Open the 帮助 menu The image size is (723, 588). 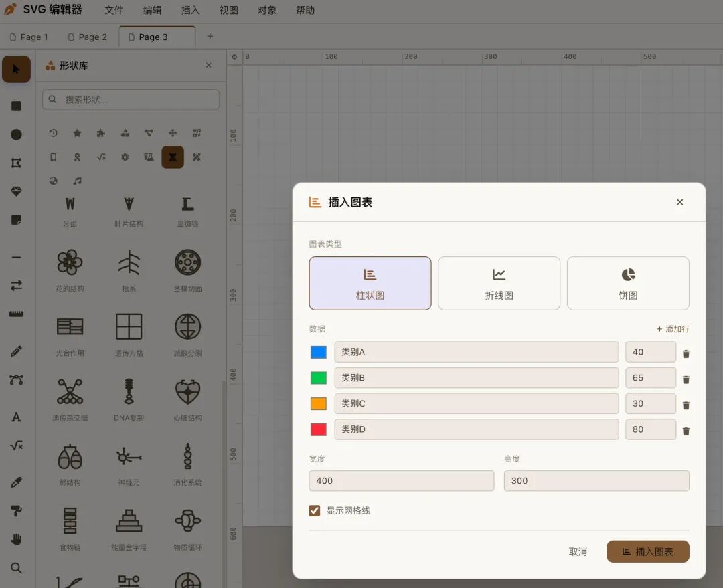(305, 10)
